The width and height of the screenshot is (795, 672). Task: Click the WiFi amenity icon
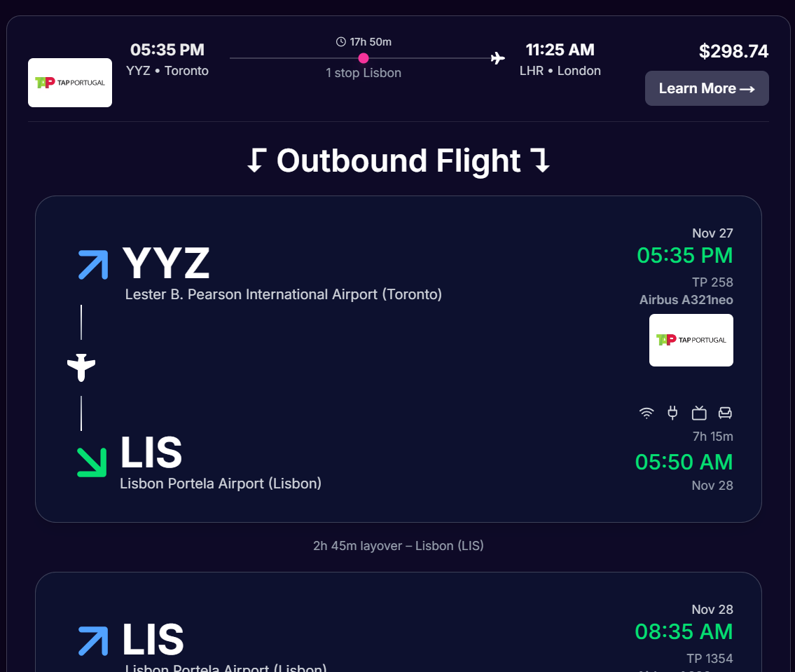pos(646,413)
